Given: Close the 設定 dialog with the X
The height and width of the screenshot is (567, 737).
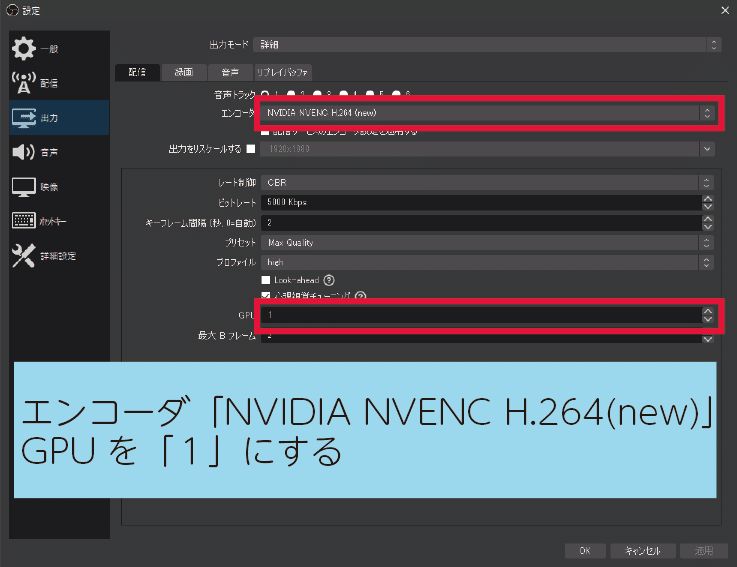Looking at the screenshot, I should [x=725, y=10].
